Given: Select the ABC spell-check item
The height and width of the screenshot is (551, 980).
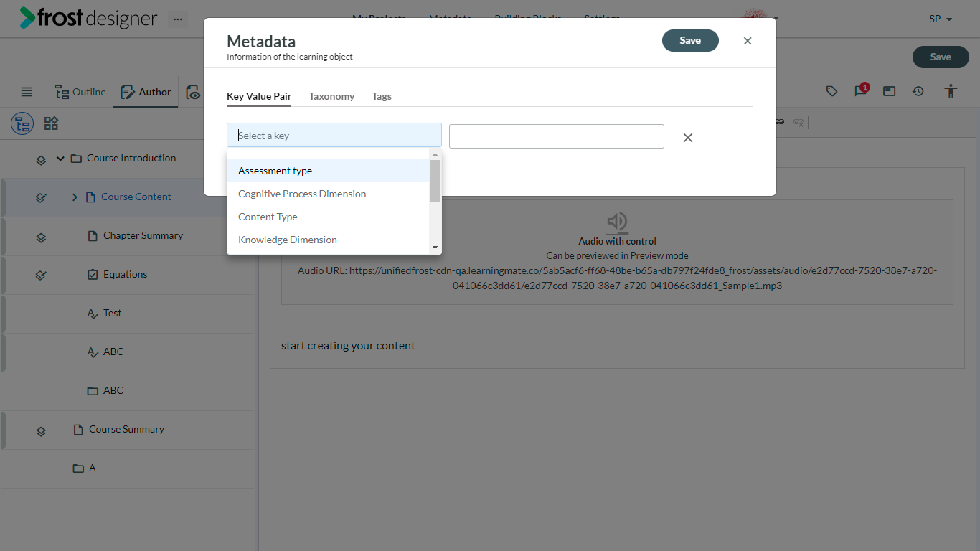Looking at the screenshot, I should pos(113,352).
